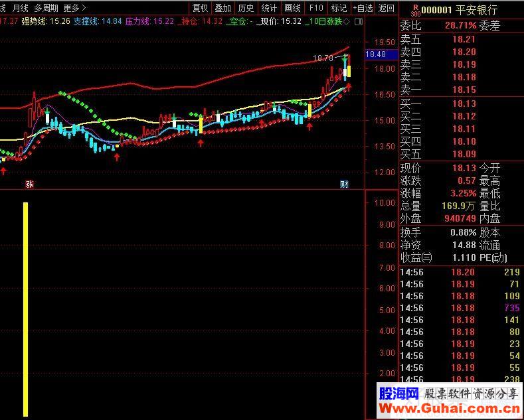This screenshot has width=524, height=420.
Task: Add stock via +自选 button
Action: pos(363,8)
